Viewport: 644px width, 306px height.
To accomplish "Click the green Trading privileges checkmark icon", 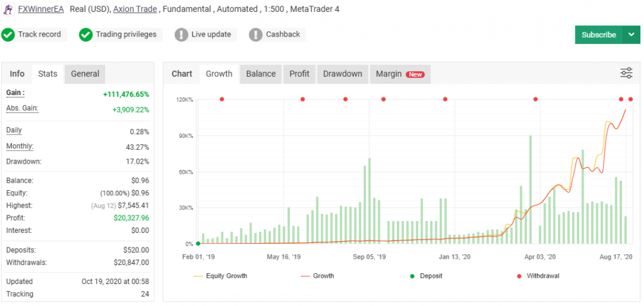I will coord(86,35).
